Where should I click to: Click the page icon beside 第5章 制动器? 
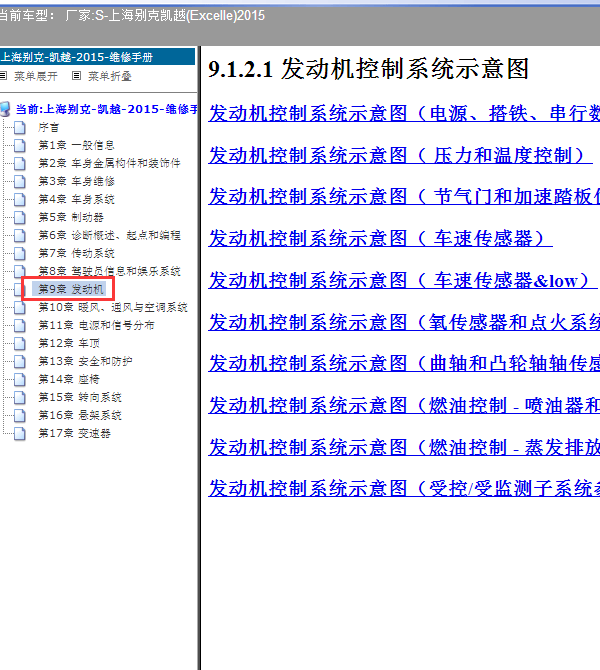pyautogui.click(x=19, y=217)
